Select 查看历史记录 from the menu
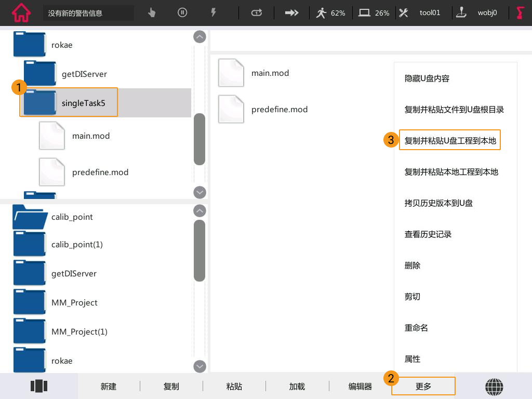This screenshot has width=532, height=399. tap(428, 234)
